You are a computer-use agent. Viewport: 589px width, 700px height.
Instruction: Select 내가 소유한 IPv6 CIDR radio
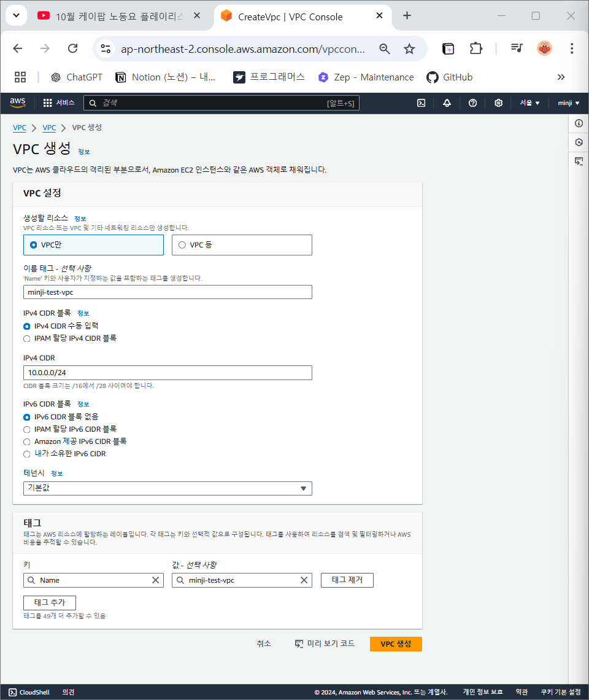(27, 454)
